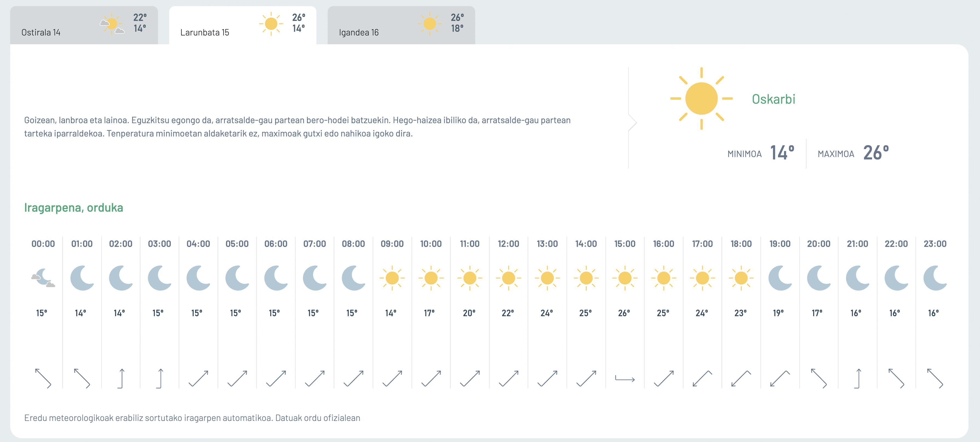The height and width of the screenshot is (442, 980).
Task: Click the wind arrow under 02:00
Action: 121,378
